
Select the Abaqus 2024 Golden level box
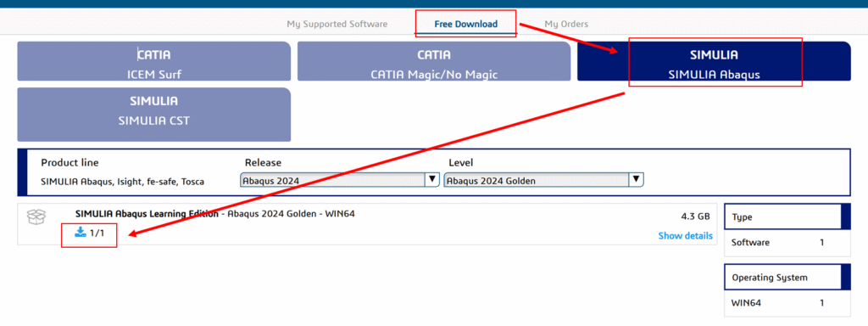pos(543,180)
